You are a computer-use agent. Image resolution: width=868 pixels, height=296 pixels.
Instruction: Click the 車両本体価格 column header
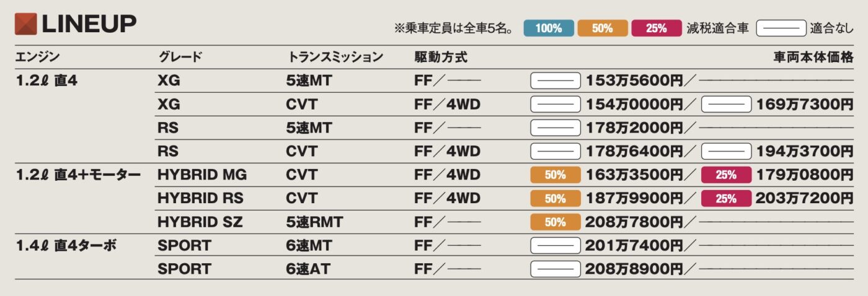click(x=813, y=58)
